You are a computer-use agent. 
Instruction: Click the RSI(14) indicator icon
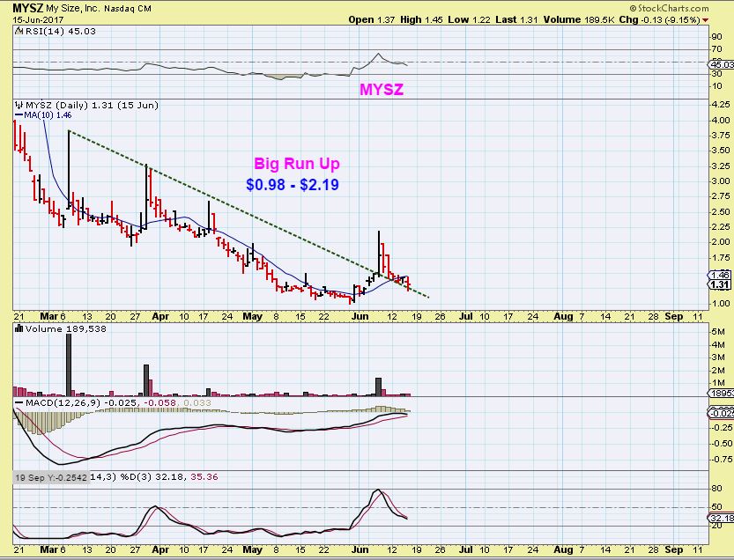[x=19, y=32]
